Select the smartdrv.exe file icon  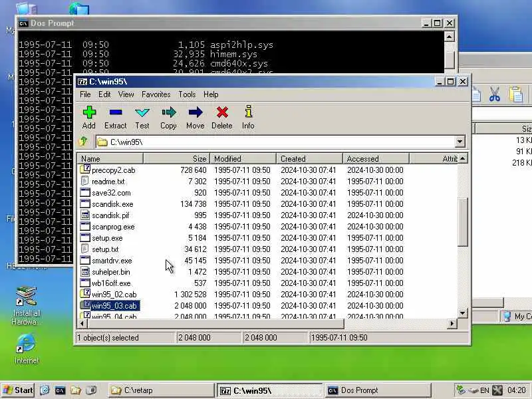85,260
